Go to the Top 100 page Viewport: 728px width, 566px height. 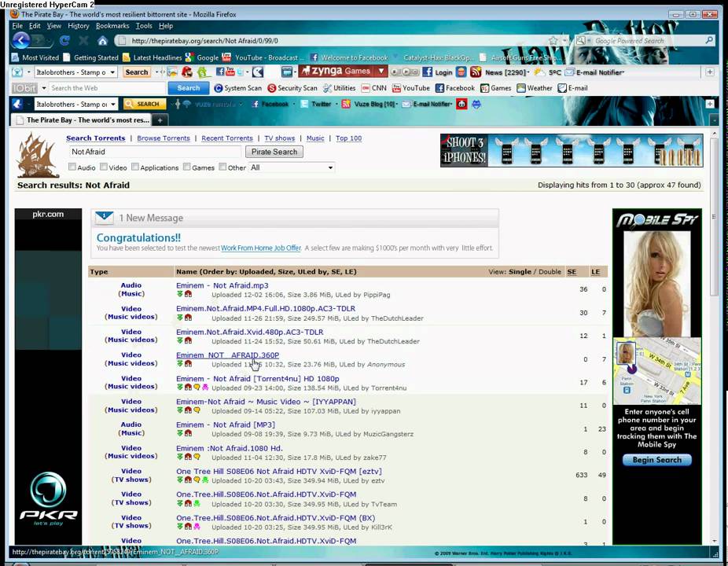tap(349, 138)
